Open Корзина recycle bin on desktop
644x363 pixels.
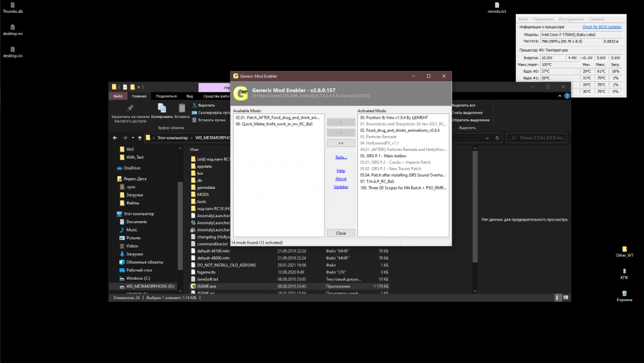624,292
